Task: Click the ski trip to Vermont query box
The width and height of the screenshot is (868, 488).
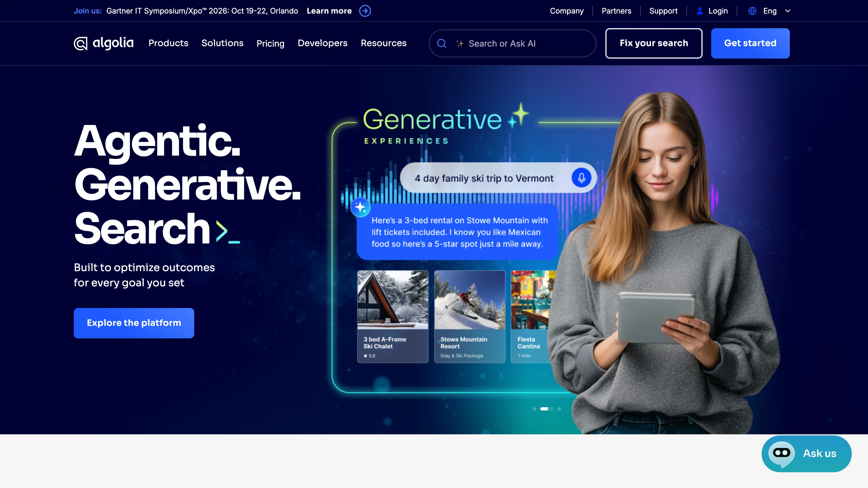Action: pyautogui.click(x=498, y=178)
